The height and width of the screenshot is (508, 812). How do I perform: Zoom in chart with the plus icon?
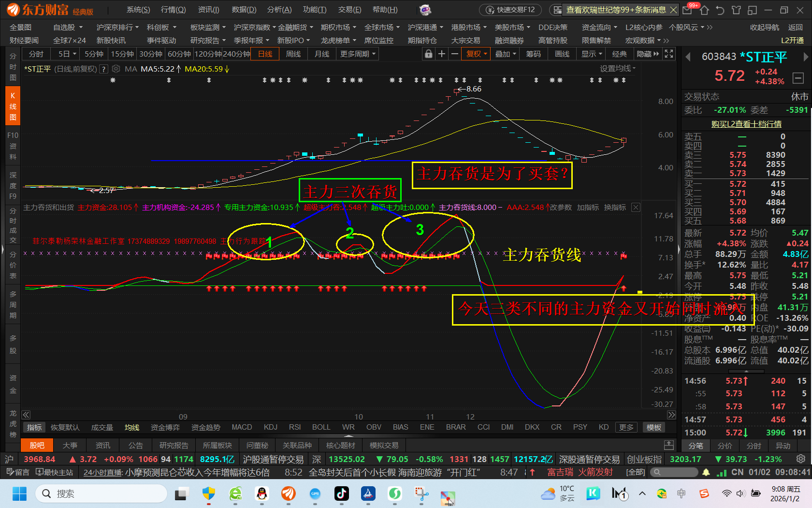tap(442, 54)
